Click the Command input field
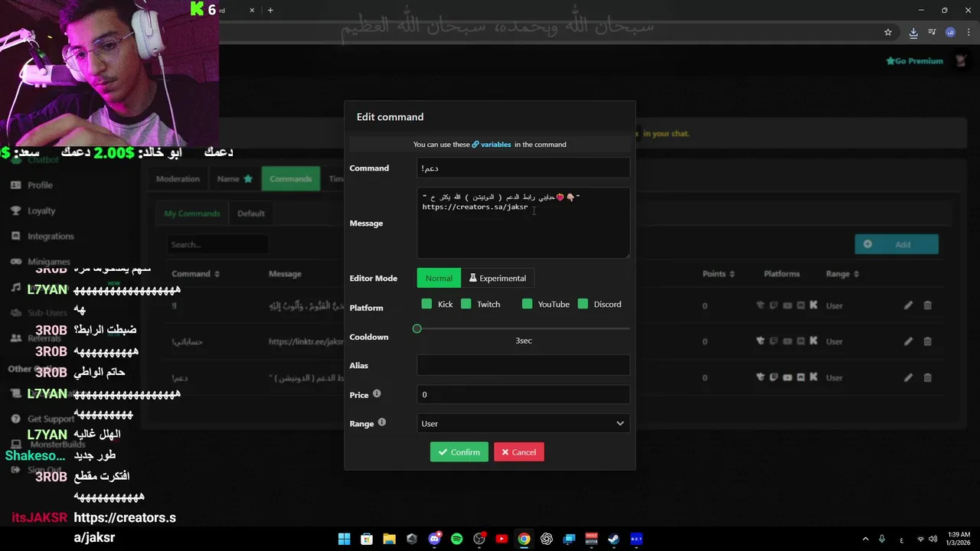This screenshot has height=551, width=980. 524,168
